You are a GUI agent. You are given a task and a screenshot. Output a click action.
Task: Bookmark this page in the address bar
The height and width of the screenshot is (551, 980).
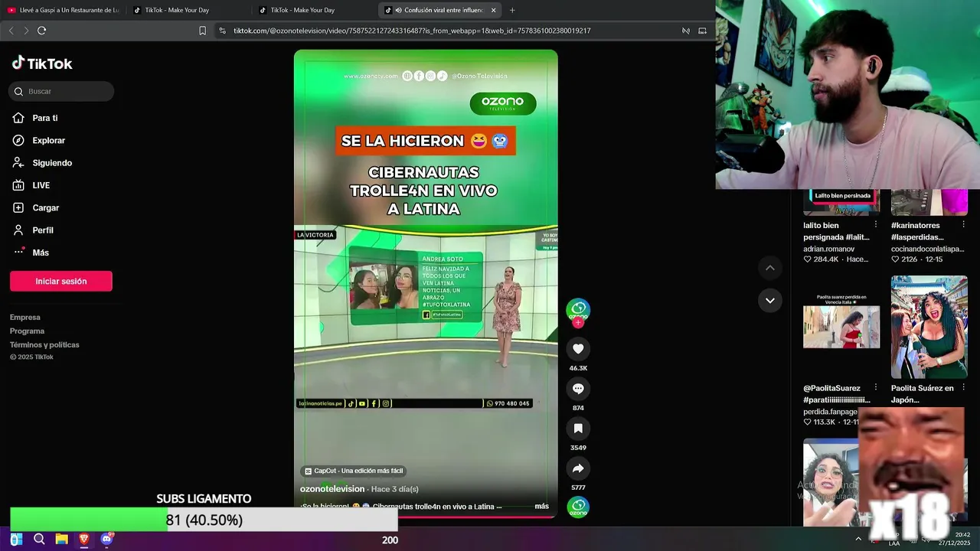202,31
